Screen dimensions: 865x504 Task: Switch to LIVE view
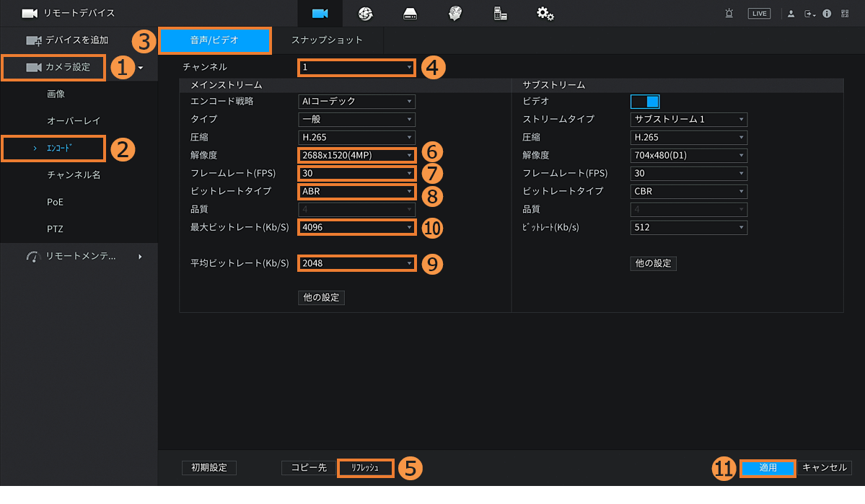(758, 14)
